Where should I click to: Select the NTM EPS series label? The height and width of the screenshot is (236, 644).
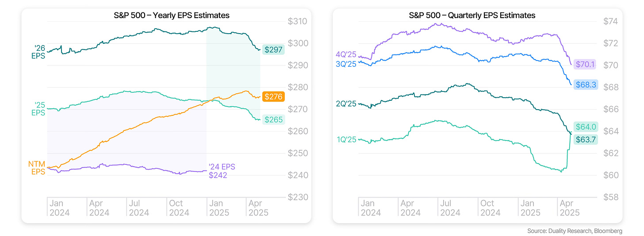coord(38,168)
